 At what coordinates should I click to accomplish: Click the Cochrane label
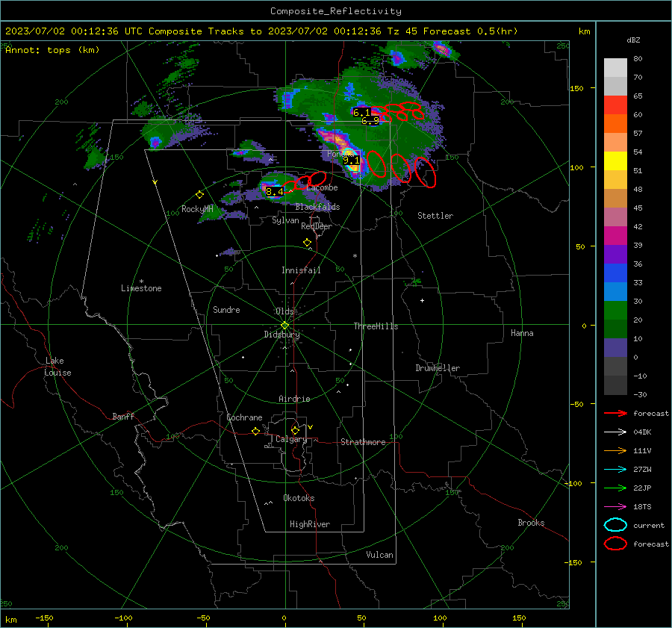pos(244,417)
